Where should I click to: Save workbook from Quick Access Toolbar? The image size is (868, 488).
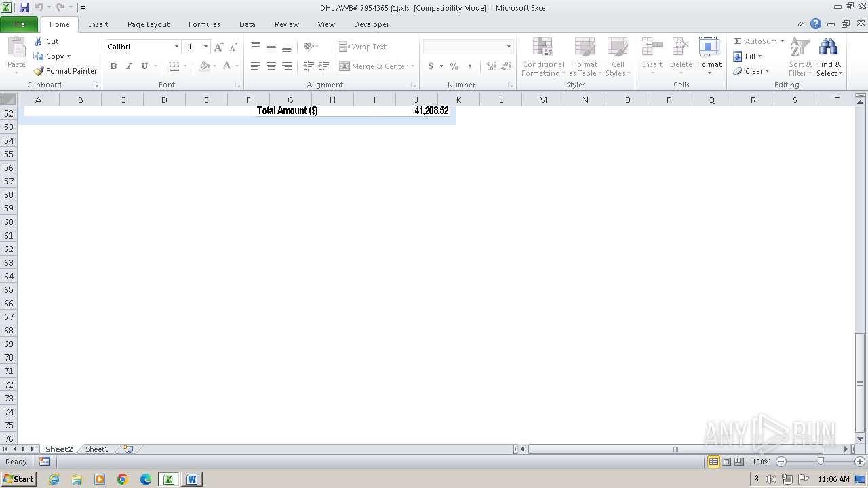[x=24, y=7]
